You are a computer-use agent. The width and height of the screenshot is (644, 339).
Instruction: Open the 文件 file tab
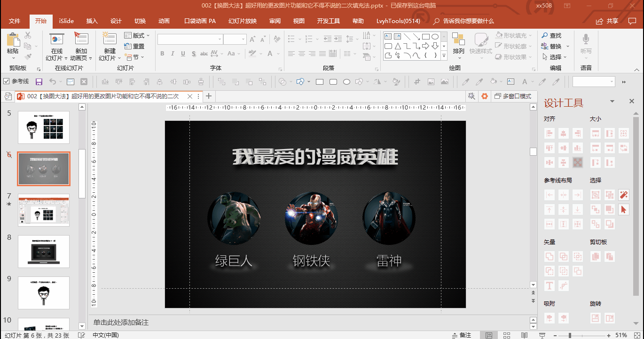[x=15, y=21]
